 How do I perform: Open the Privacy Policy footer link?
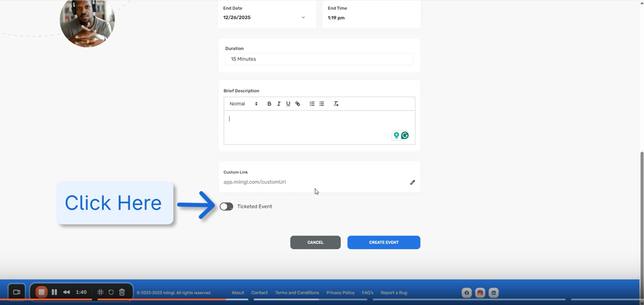(340, 293)
